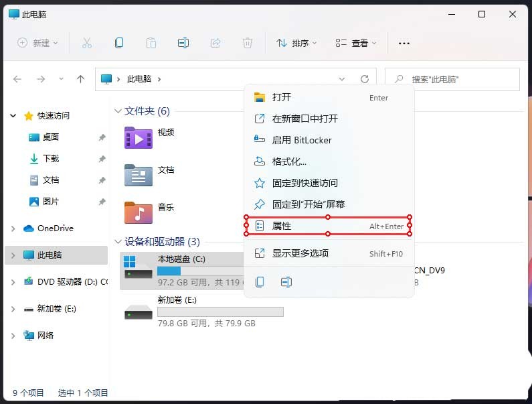Image resolution: width=532 pixels, height=404 pixels.
Task: Collapse the 快速访问 tree node
Action: pyautogui.click(x=13, y=115)
